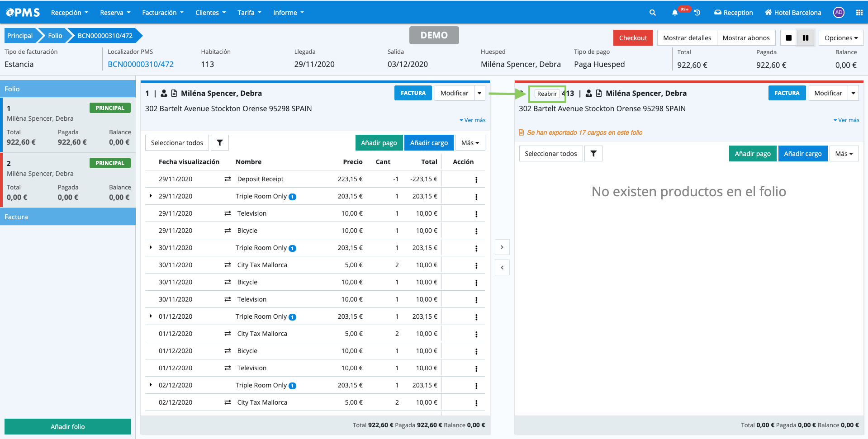Expand first Triple Room Only row on 29/11/2020
Viewport: 868px width, 439px height.
151,196
